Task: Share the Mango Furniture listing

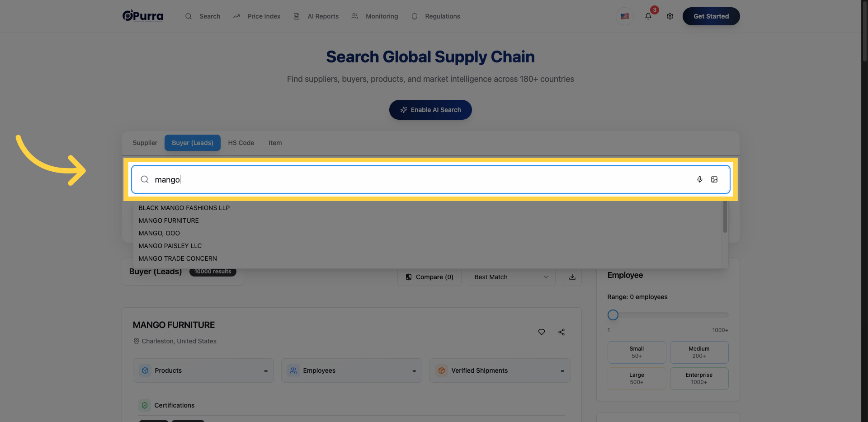Action: [561, 332]
